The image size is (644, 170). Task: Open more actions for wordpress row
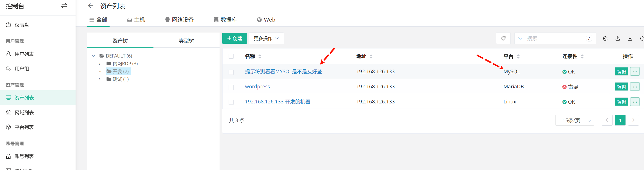[635, 87]
